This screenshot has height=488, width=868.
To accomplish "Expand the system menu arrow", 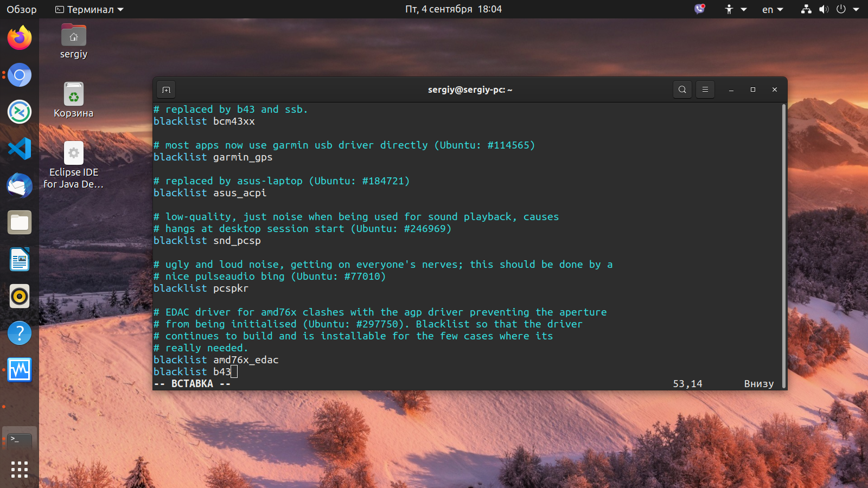I will click(856, 9).
